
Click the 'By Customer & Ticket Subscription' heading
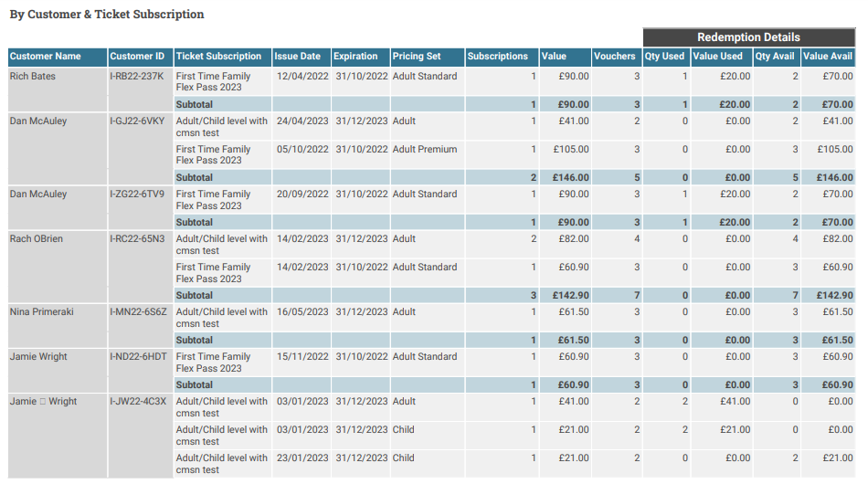tap(107, 15)
